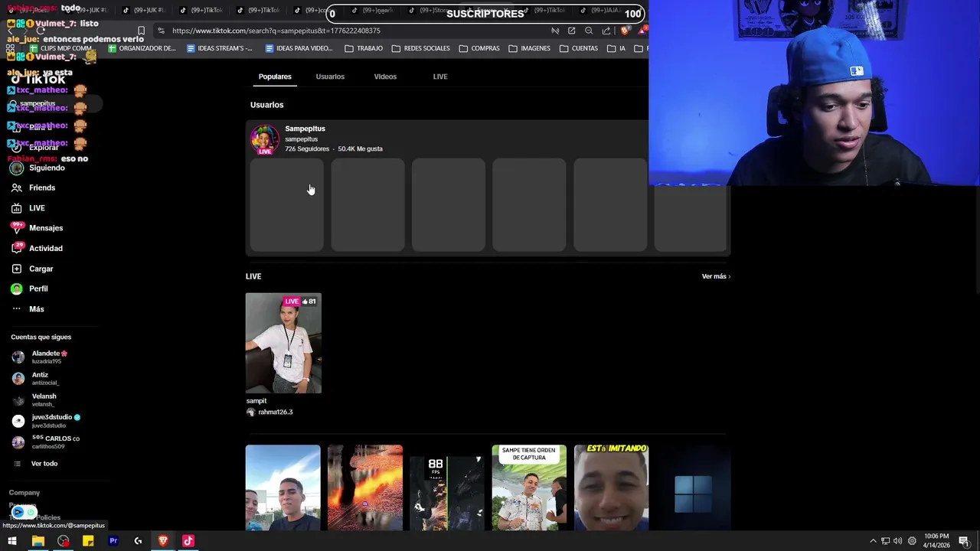Open rahma126.3 streamer profile link
This screenshot has width=980, height=551.
(275, 412)
